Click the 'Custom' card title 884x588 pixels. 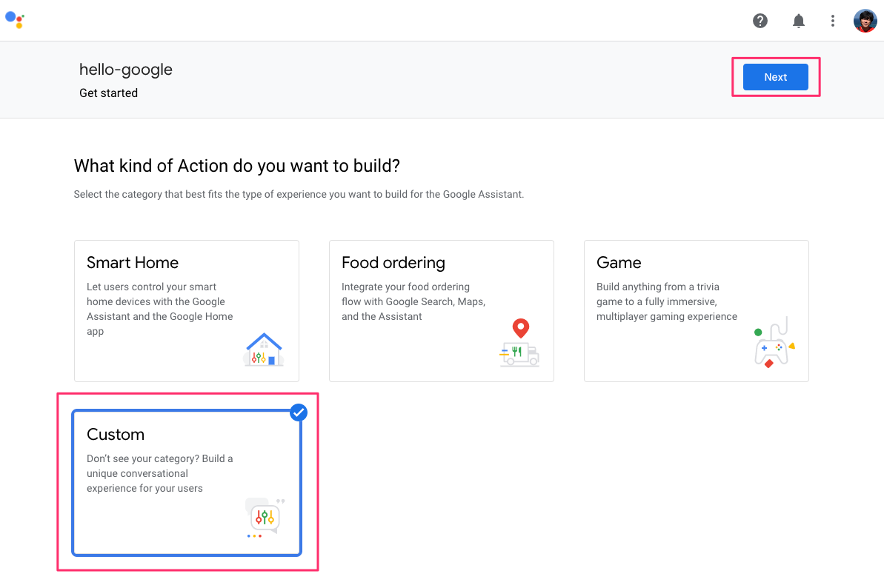point(116,435)
